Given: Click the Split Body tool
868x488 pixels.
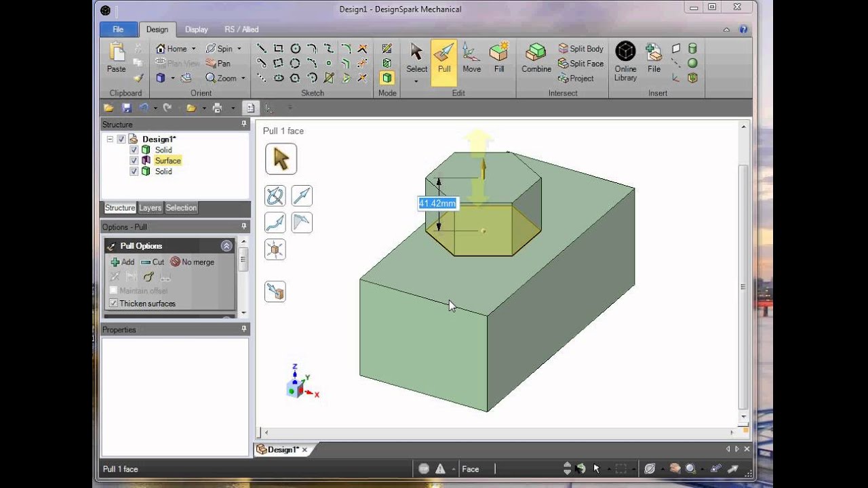Looking at the screenshot, I should tap(580, 49).
